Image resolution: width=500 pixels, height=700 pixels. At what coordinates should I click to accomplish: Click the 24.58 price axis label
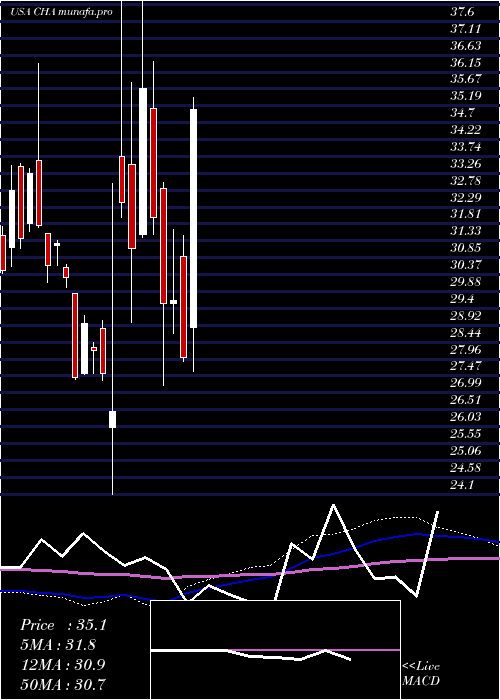466,468
